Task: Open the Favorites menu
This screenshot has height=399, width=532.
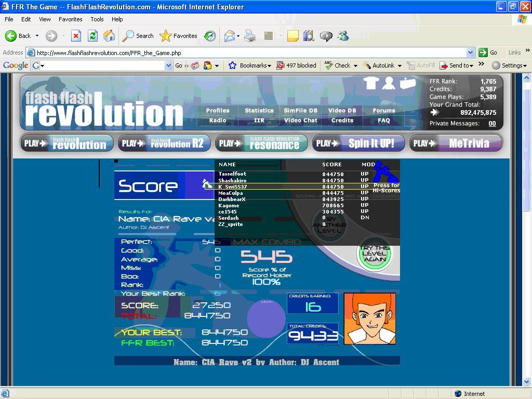Action: click(x=70, y=19)
